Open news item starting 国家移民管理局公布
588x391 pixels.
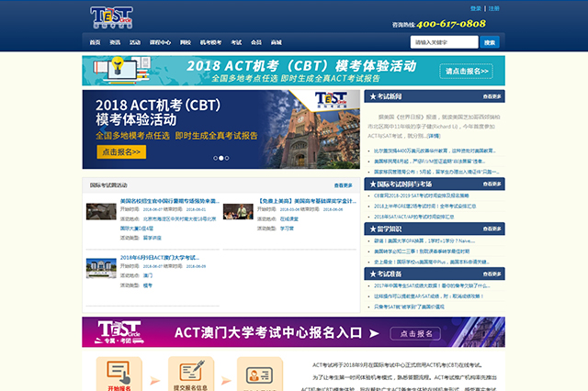click(x=436, y=172)
